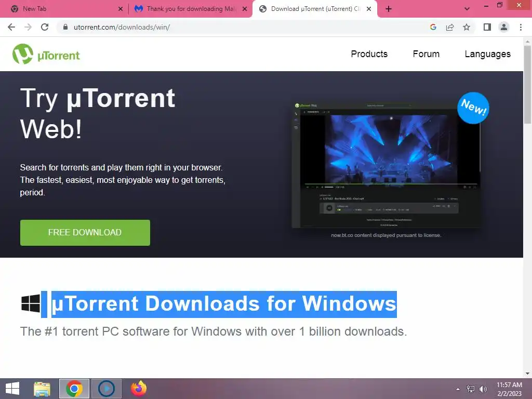This screenshot has width=532, height=399.
Task: Go back to the previous page
Action: coord(11,27)
